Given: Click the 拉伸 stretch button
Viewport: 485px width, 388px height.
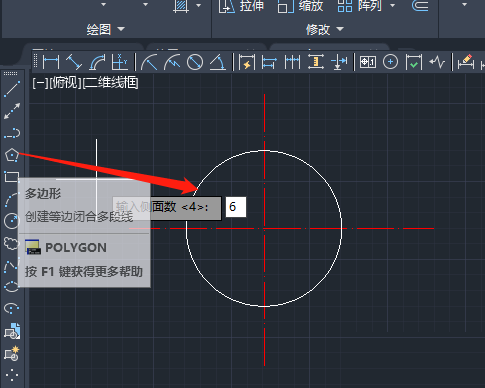Looking at the screenshot, I should 241,6.
